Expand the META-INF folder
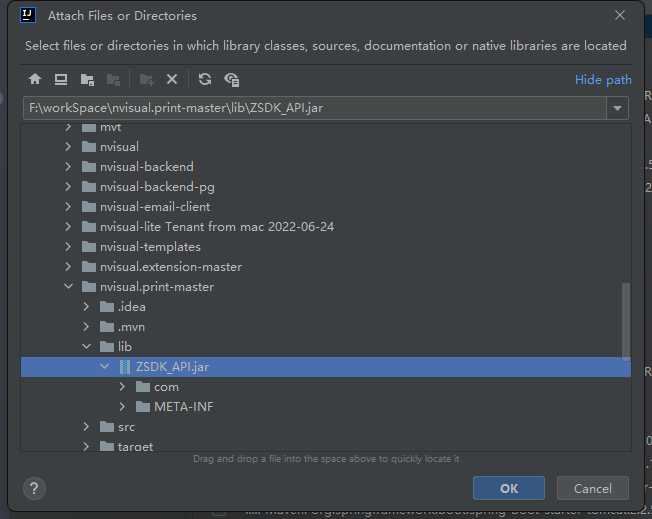Viewport: 652px width, 519px height. coord(122,406)
